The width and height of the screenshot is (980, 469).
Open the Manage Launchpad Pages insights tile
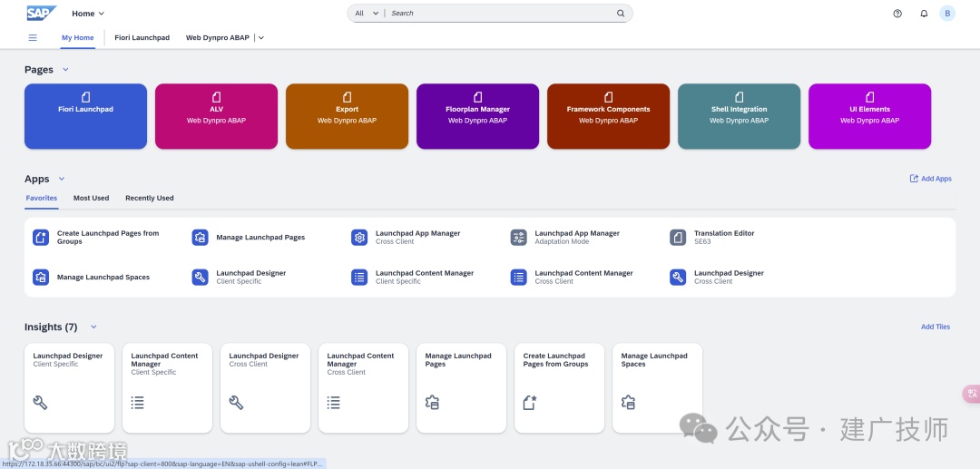(461, 388)
